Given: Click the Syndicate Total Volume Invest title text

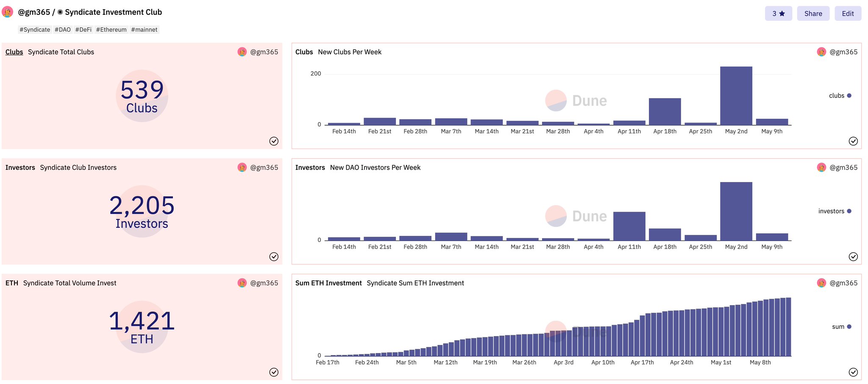Looking at the screenshot, I should (x=70, y=283).
